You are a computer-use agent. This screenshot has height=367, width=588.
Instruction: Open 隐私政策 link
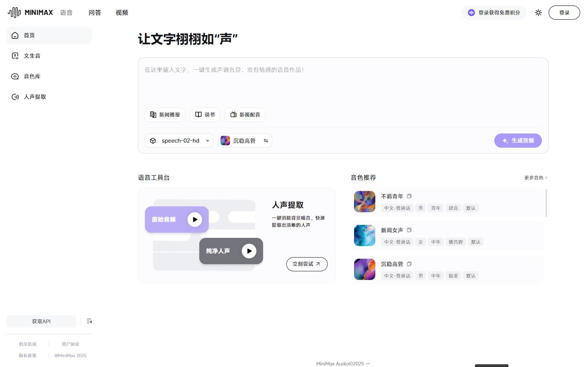click(28, 356)
